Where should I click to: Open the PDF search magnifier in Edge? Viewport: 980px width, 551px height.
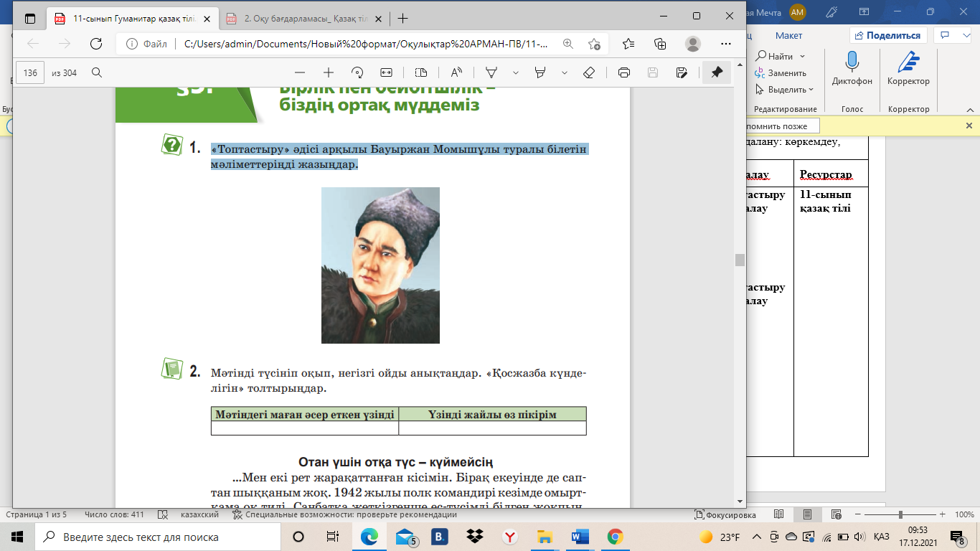point(97,72)
